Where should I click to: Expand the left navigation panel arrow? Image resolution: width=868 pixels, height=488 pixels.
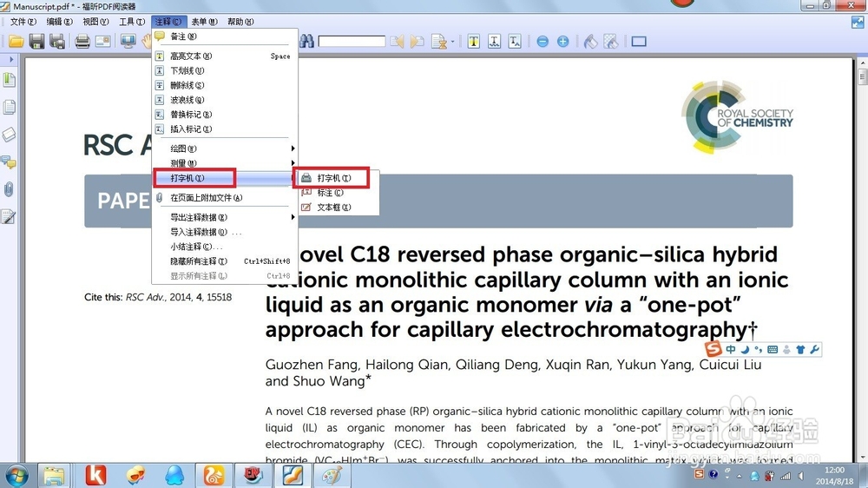(x=11, y=59)
